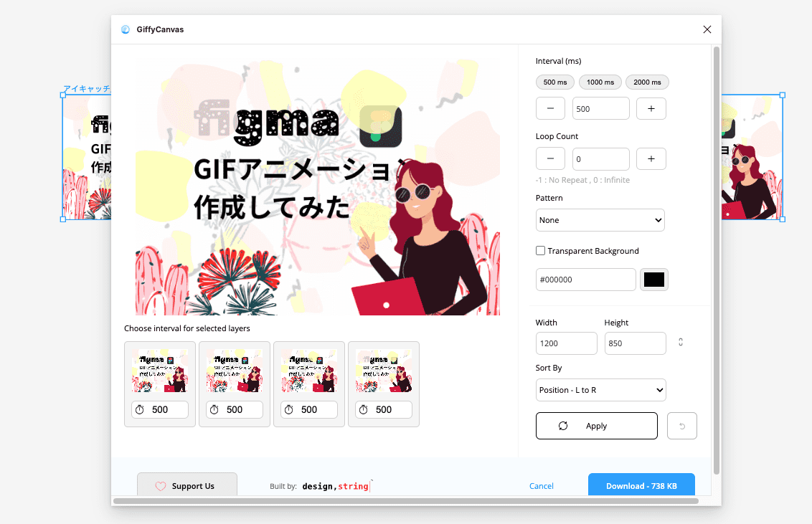
Task: Select the first frame thumbnail
Action: (x=159, y=371)
